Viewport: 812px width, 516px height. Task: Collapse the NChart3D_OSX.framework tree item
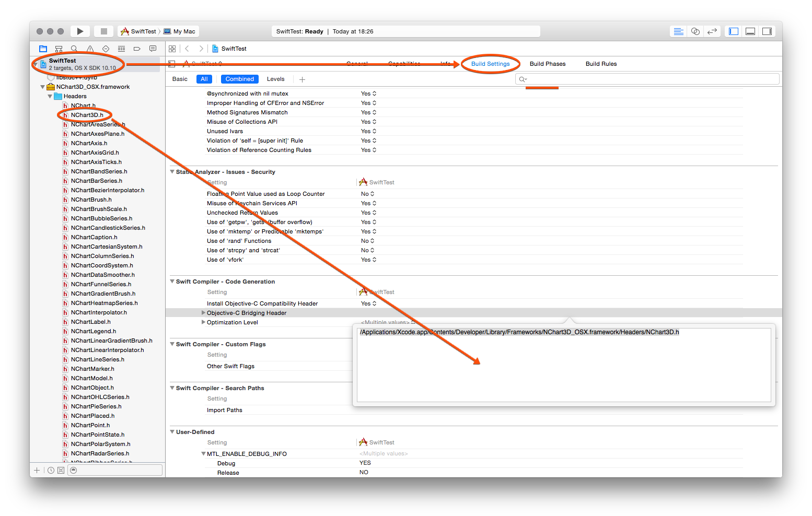[43, 87]
